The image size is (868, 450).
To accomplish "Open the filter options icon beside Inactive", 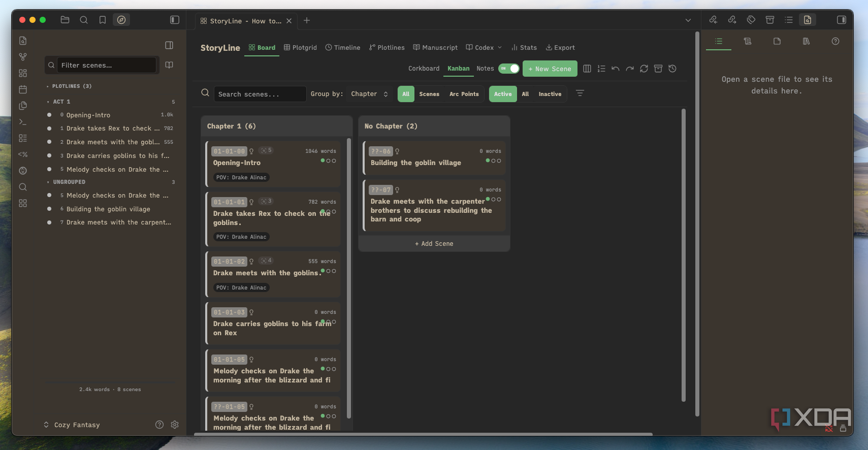I will (x=580, y=93).
